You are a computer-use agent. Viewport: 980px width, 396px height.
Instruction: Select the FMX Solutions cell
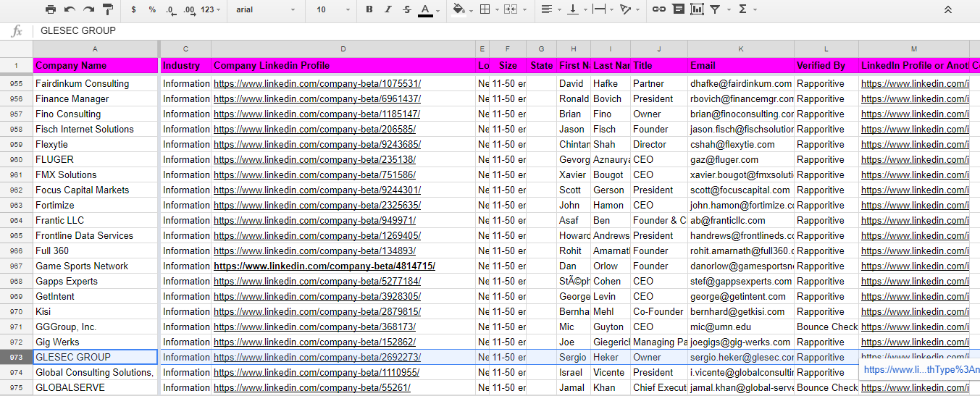point(95,174)
